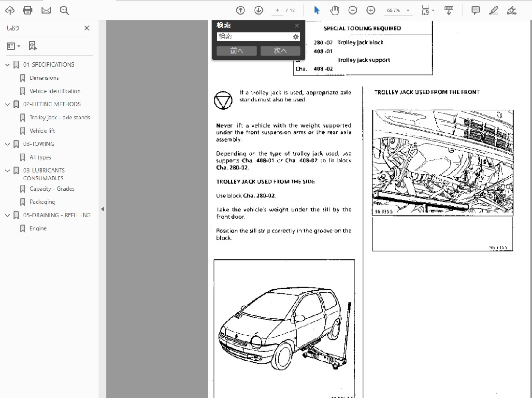
Task: Open the Dimensions bookmark
Action: (x=44, y=78)
